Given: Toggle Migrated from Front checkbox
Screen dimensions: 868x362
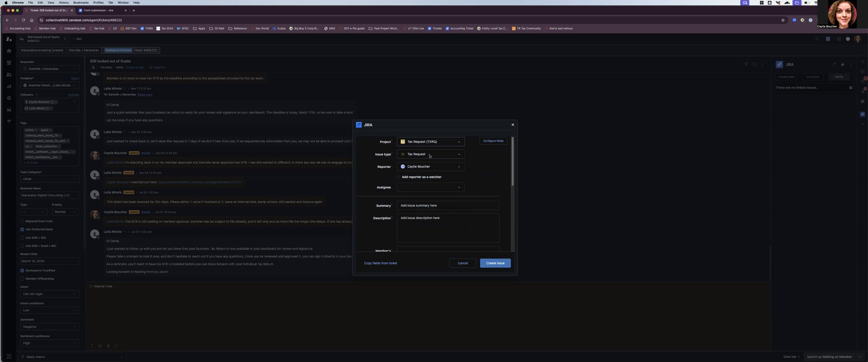Looking at the screenshot, I should pyautogui.click(x=22, y=221).
